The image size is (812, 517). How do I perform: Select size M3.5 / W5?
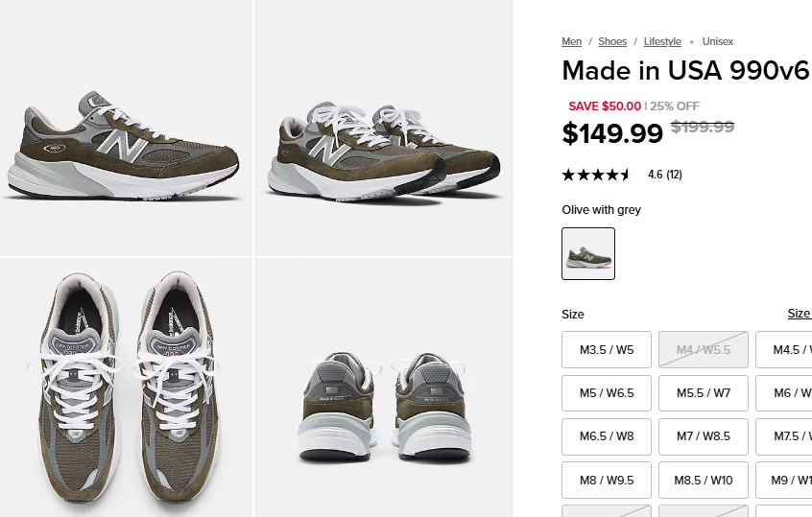pos(607,350)
